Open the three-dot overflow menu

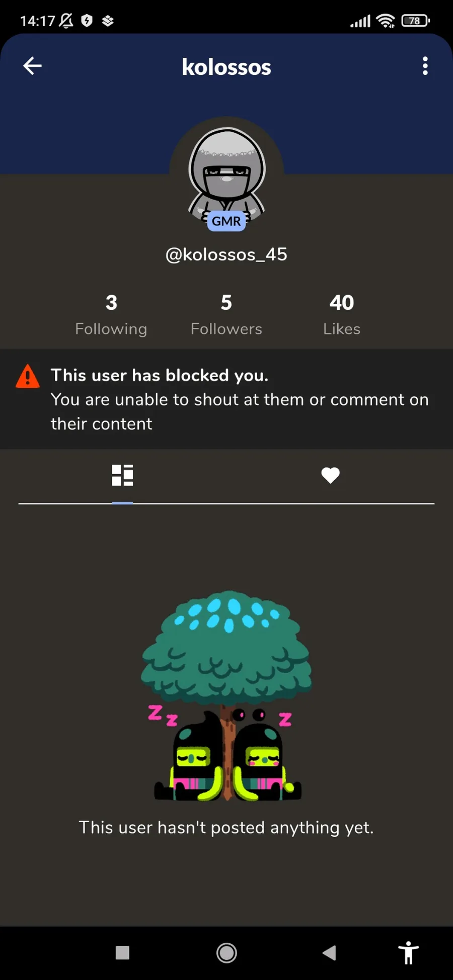point(425,66)
